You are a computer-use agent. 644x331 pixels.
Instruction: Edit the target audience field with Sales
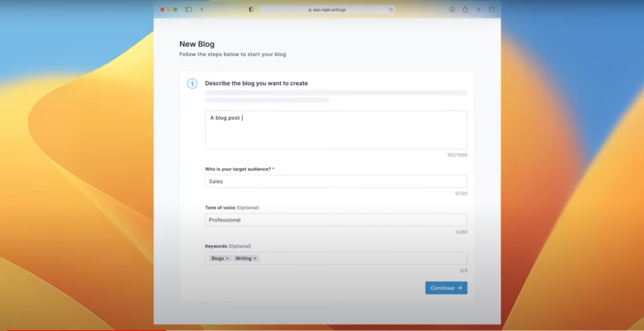336,181
